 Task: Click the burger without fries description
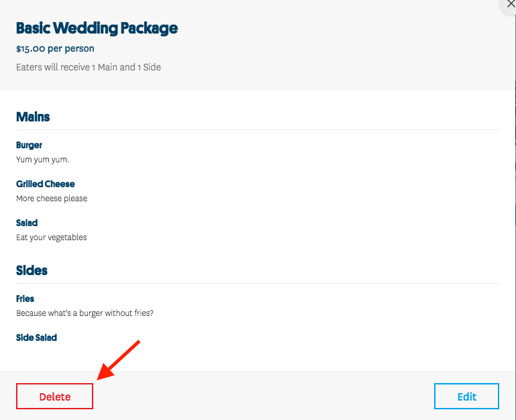pos(85,313)
